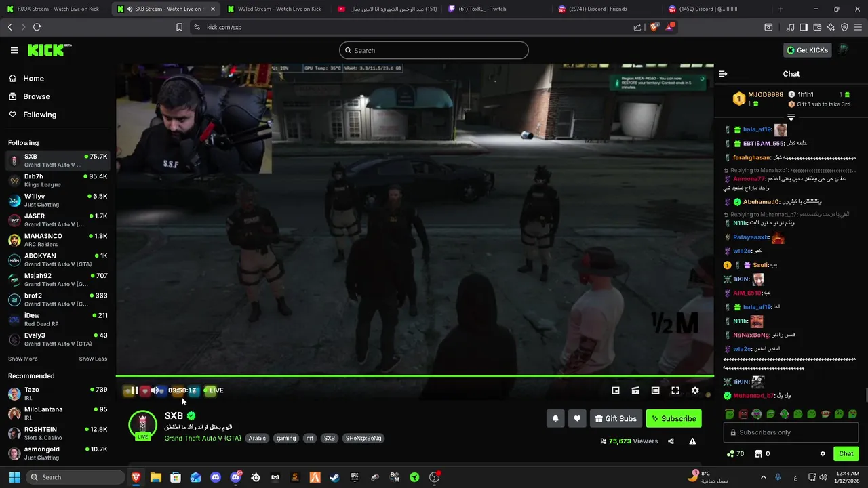Open Browse in the sidebar
868x488 pixels.
click(36, 96)
